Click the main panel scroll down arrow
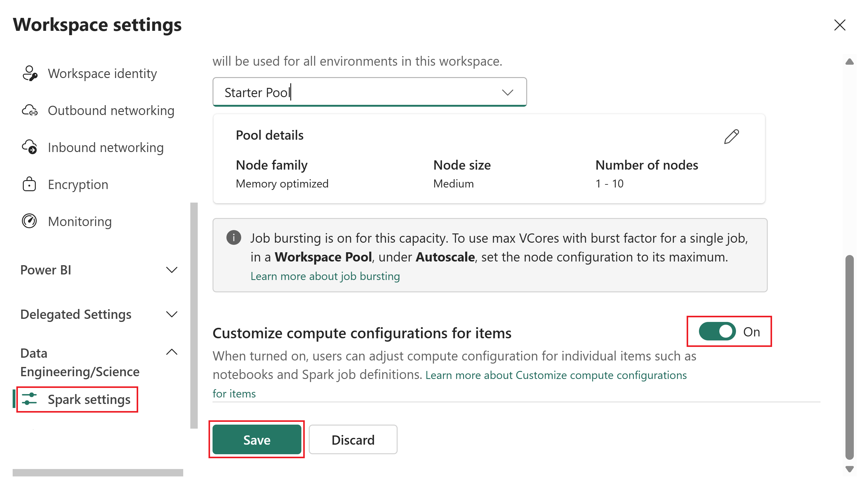The width and height of the screenshot is (868, 494). tap(849, 469)
